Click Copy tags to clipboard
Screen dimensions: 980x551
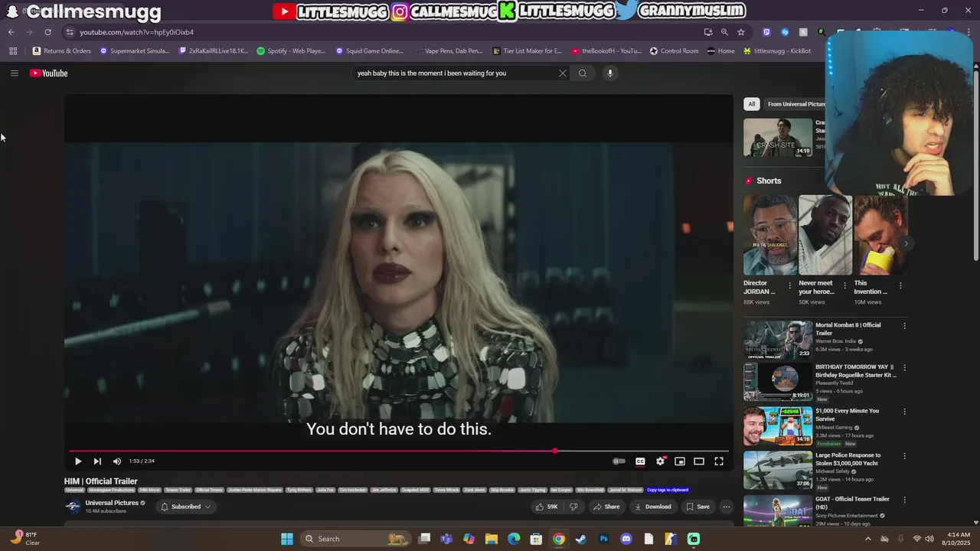(668, 490)
